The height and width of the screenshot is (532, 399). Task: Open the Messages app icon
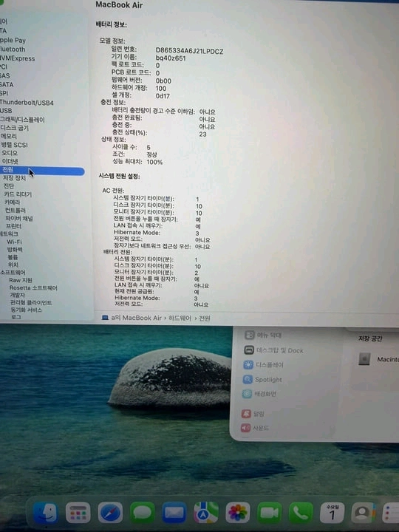tap(142, 513)
